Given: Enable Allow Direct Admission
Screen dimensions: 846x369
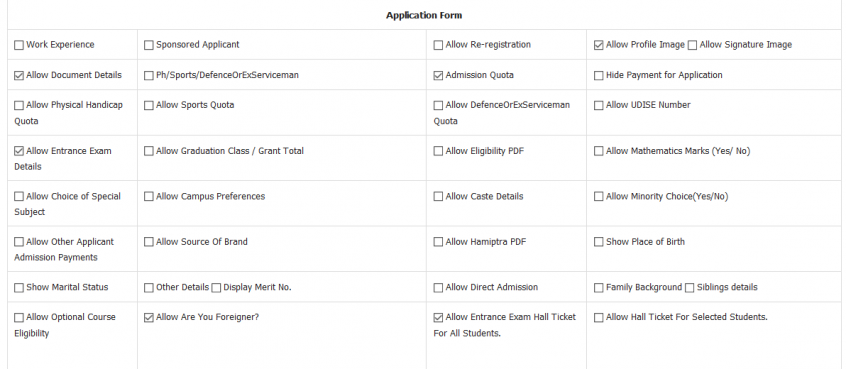Looking at the screenshot, I should coord(438,288).
